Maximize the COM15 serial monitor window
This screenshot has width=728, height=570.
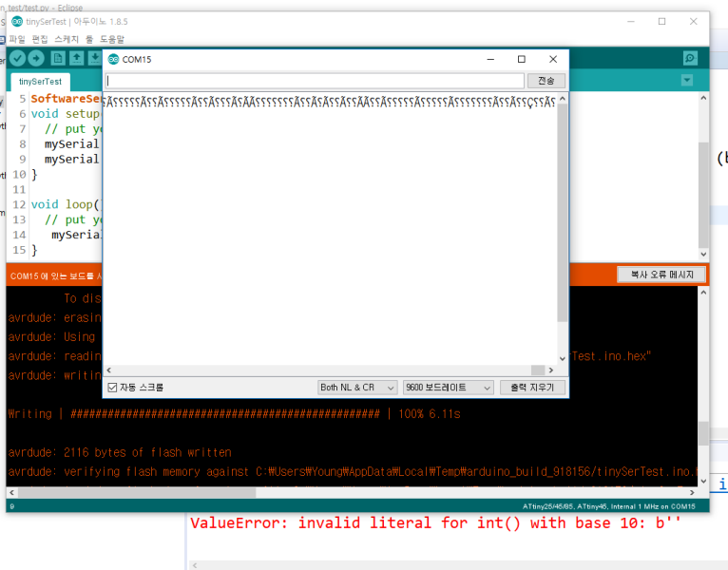tap(522, 59)
